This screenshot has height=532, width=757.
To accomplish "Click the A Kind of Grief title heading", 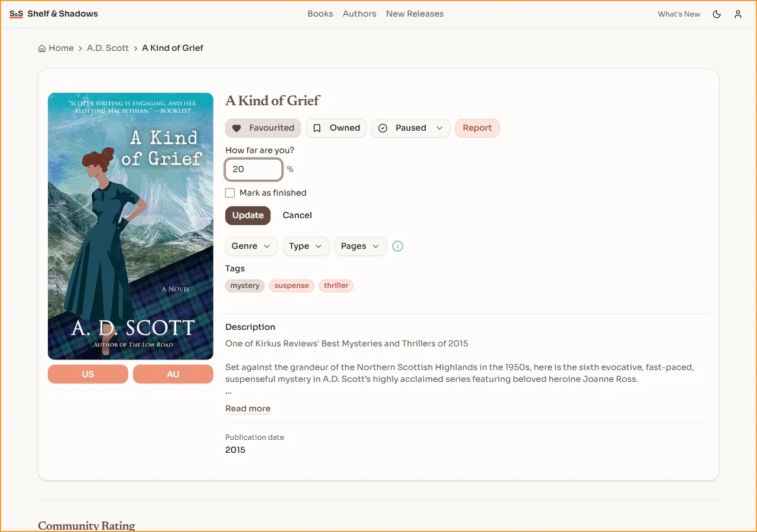I will [x=273, y=101].
